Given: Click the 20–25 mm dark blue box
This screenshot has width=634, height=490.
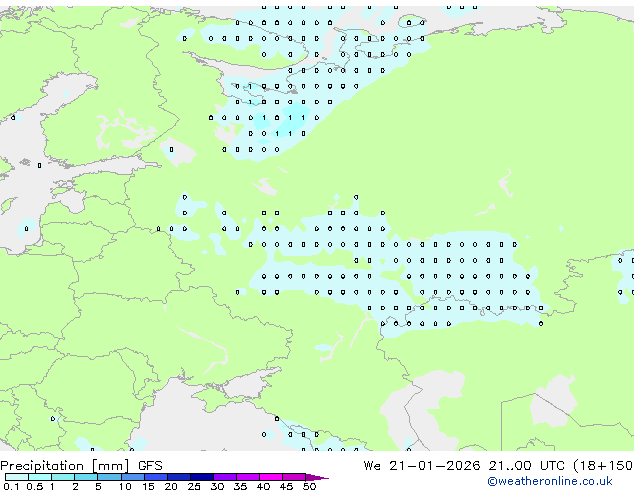Looking at the screenshot, I should click(x=179, y=477).
